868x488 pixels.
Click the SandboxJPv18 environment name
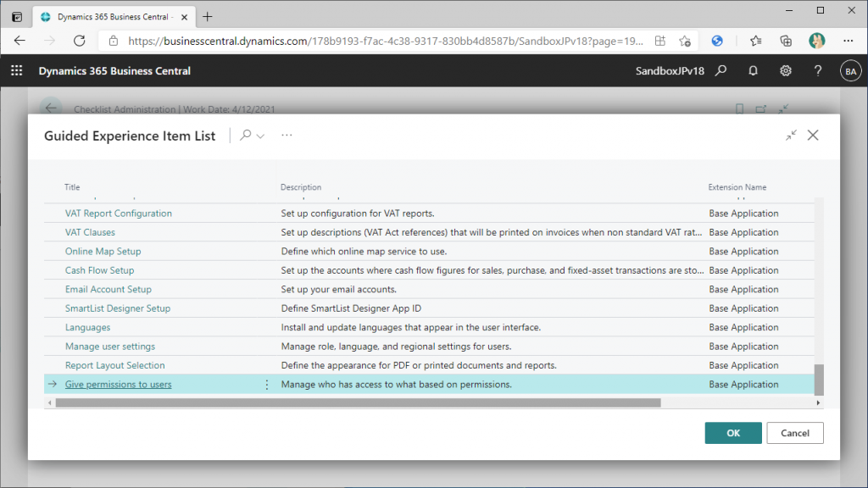pyautogui.click(x=670, y=71)
